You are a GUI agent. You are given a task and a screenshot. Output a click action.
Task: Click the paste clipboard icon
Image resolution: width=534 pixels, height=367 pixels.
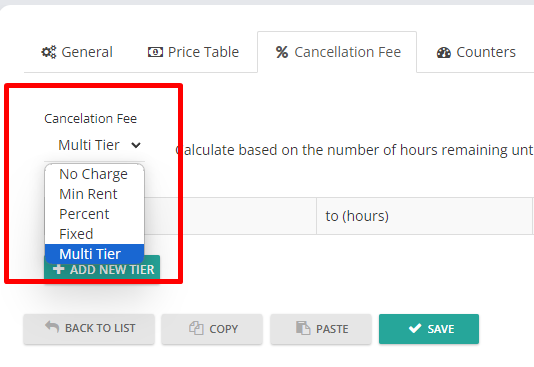tap(303, 328)
